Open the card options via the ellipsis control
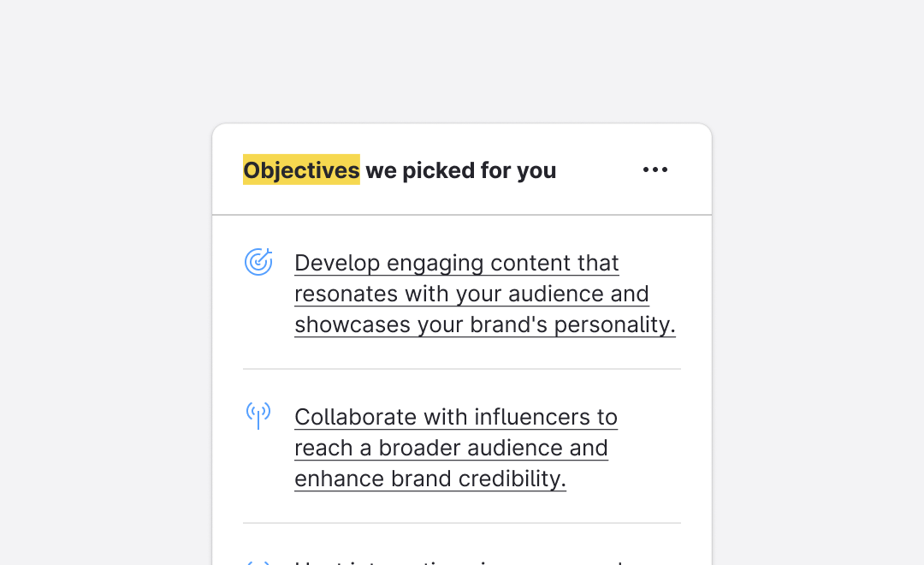This screenshot has height=565, width=924. [655, 169]
